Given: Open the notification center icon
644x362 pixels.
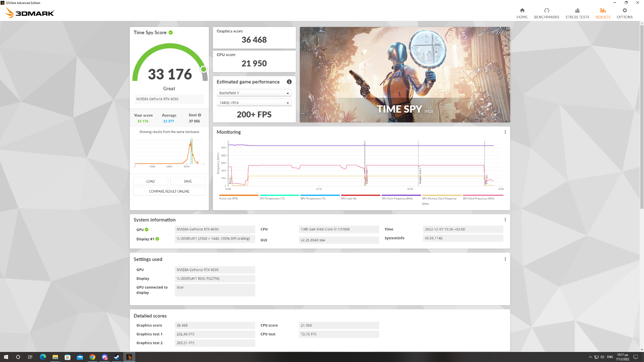Looking at the screenshot, I should pyautogui.click(x=636, y=357).
